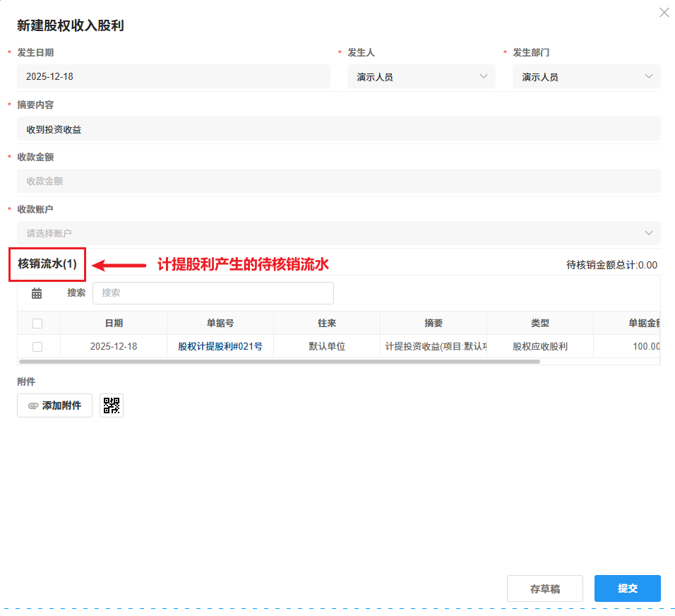This screenshot has width=675, height=616.
Task: Click the 摘要内容 field showing 收到投资收益
Action: click(337, 129)
